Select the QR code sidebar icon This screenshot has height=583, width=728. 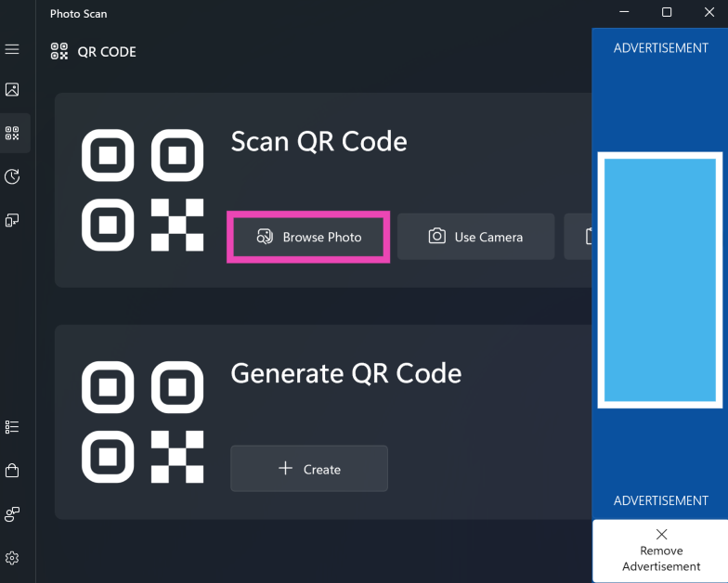(x=12, y=134)
